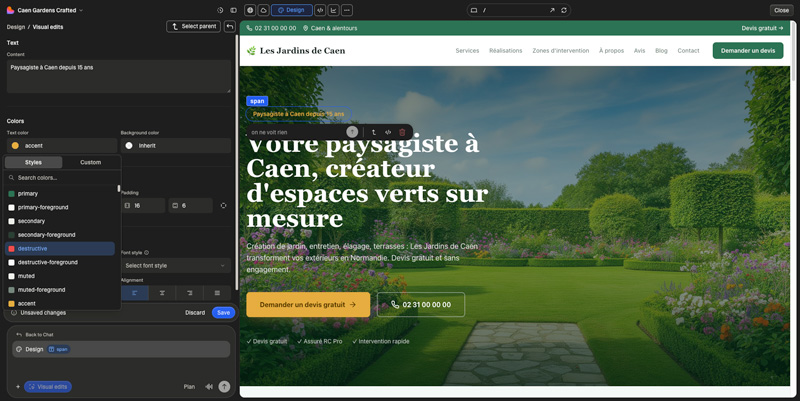The height and width of the screenshot is (401, 800).
Task: Align text left
Action: coord(135,293)
